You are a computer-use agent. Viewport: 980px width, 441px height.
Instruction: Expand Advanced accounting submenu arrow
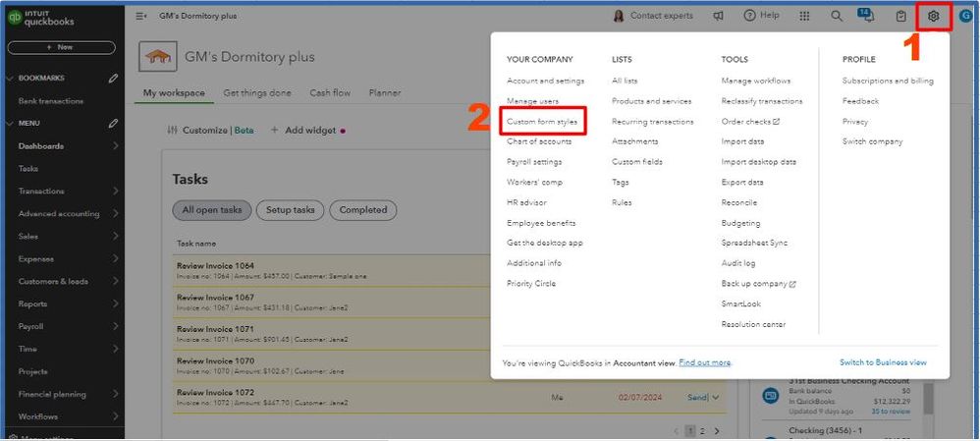tap(116, 213)
